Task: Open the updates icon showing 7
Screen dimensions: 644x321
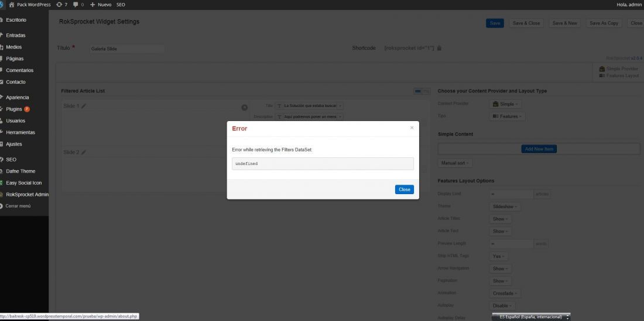Action: (61, 5)
